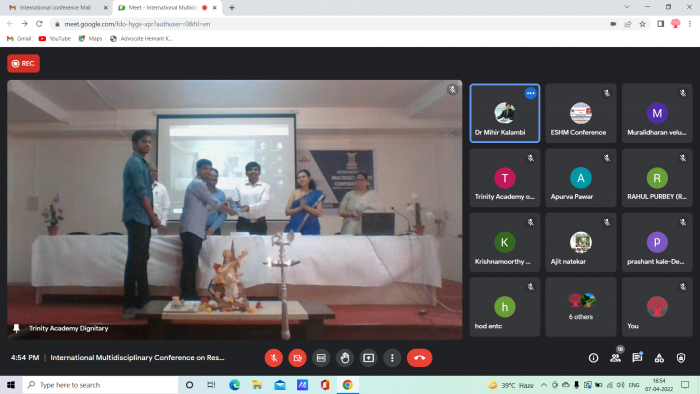Select the 6 others participant tile
The width and height of the screenshot is (700, 394).
coord(581,307)
